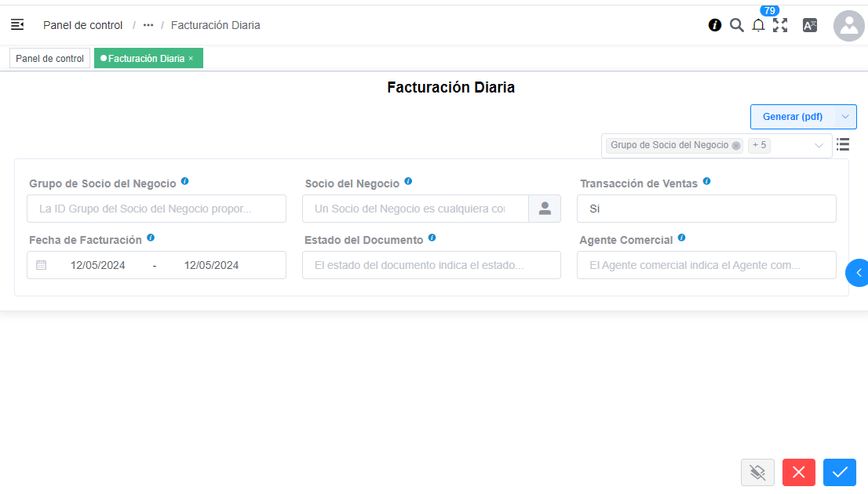Viewport: 868px width, 494px height.
Task: Open the Generar (pdf) dropdown arrow
Action: pos(846,116)
